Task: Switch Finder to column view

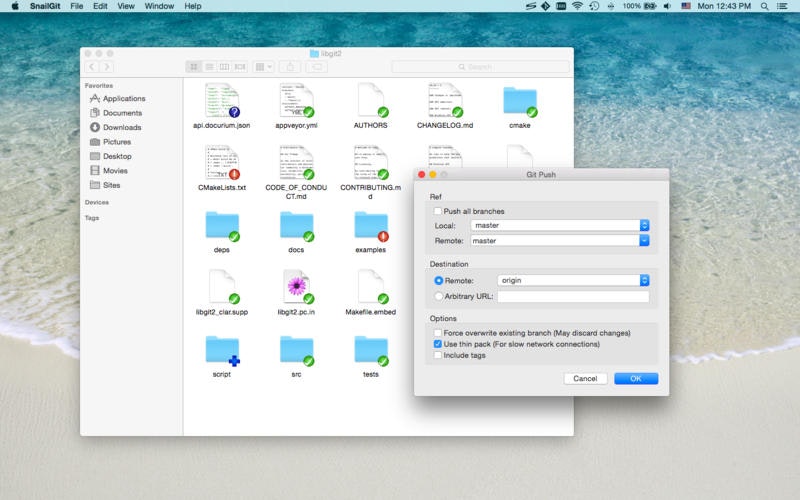Action: (x=224, y=67)
